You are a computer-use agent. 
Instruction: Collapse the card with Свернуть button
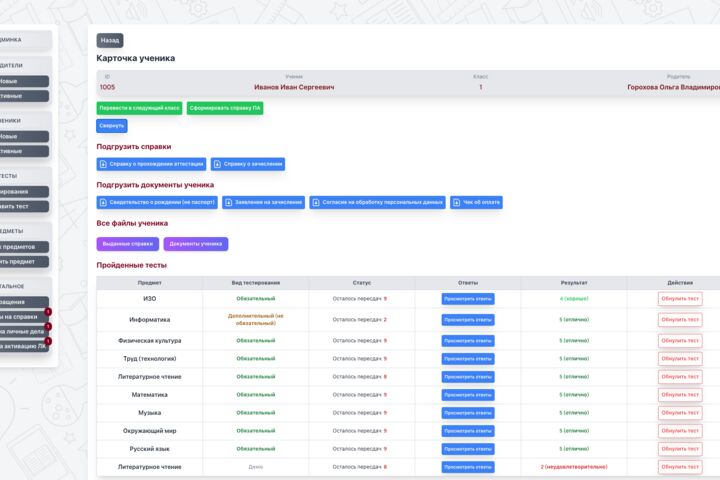coord(112,125)
